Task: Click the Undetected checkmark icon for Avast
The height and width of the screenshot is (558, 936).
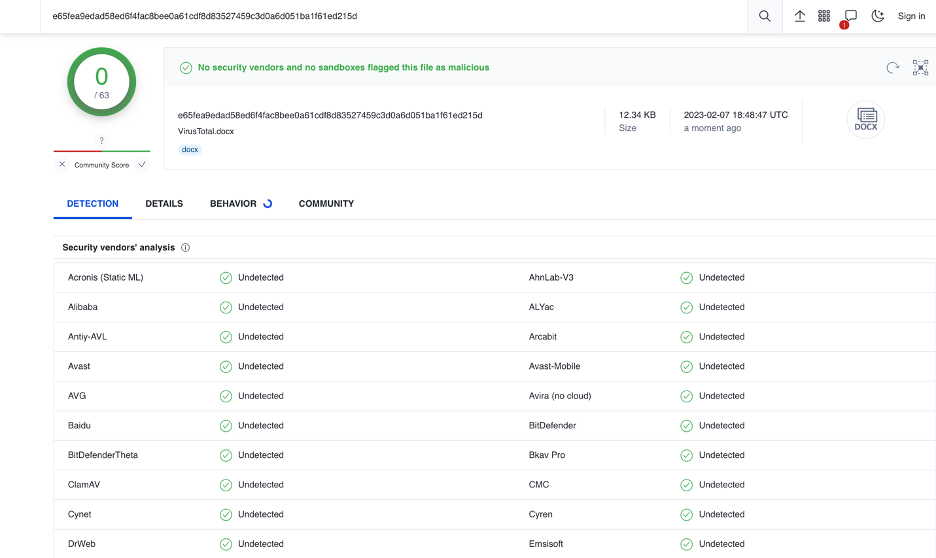Action: (x=226, y=366)
